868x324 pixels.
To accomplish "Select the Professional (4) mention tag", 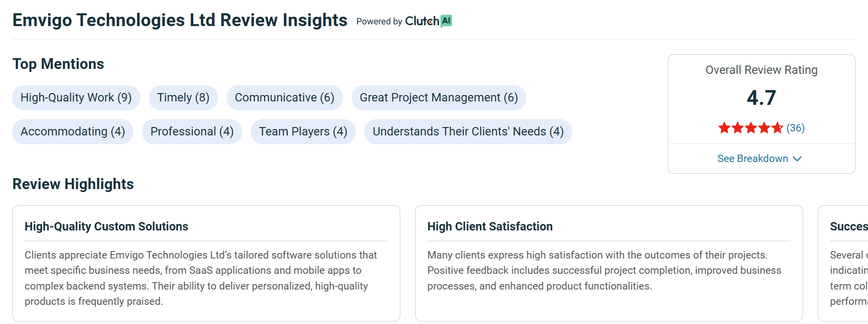I will click(192, 131).
